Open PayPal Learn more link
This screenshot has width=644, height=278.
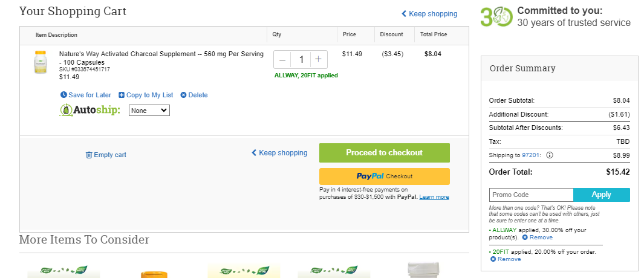pos(434,197)
